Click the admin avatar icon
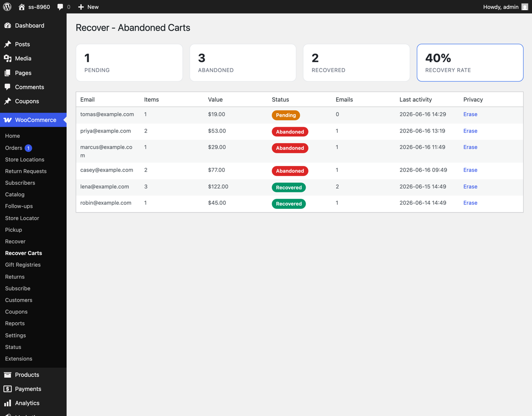Viewport: 532px width, 416px height. pyautogui.click(x=525, y=7)
